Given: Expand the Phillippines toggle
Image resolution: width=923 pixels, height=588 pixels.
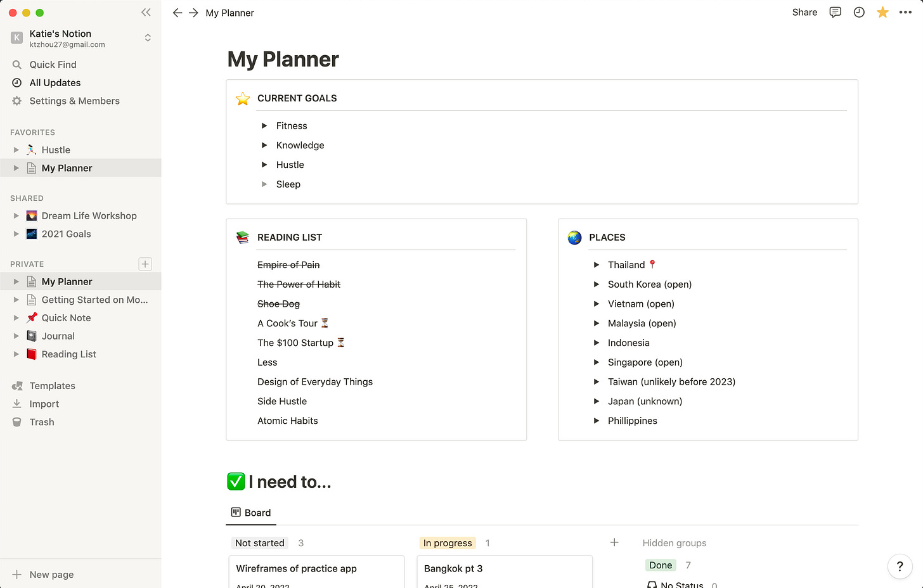Looking at the screenshot, I should click(596, 421).
